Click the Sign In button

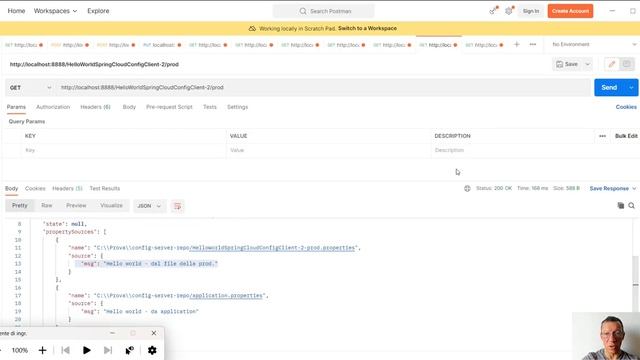[531, 11]
